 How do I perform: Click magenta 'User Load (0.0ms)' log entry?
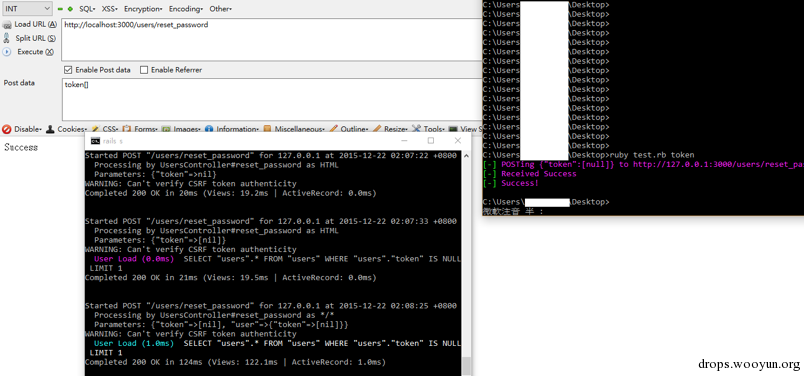click(134, 259)
